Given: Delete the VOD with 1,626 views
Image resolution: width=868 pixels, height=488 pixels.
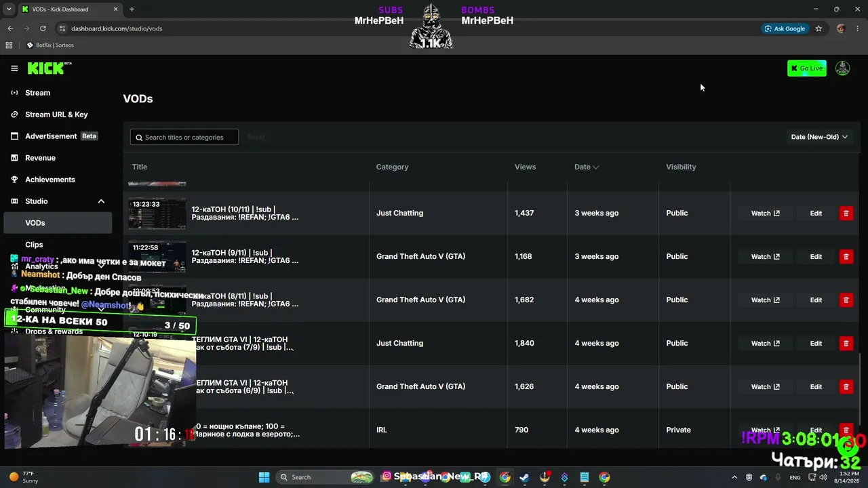Looking at the screenshot, I should click(846, 387).
